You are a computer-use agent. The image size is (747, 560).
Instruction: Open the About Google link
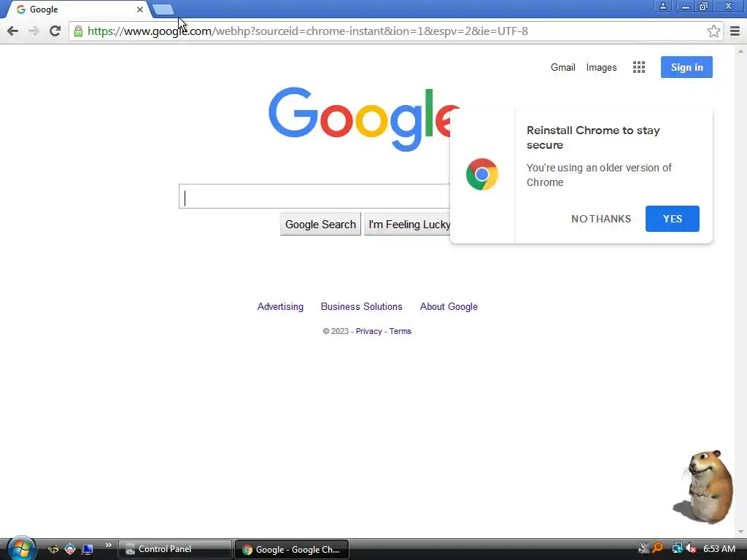[x=449, y=307]
